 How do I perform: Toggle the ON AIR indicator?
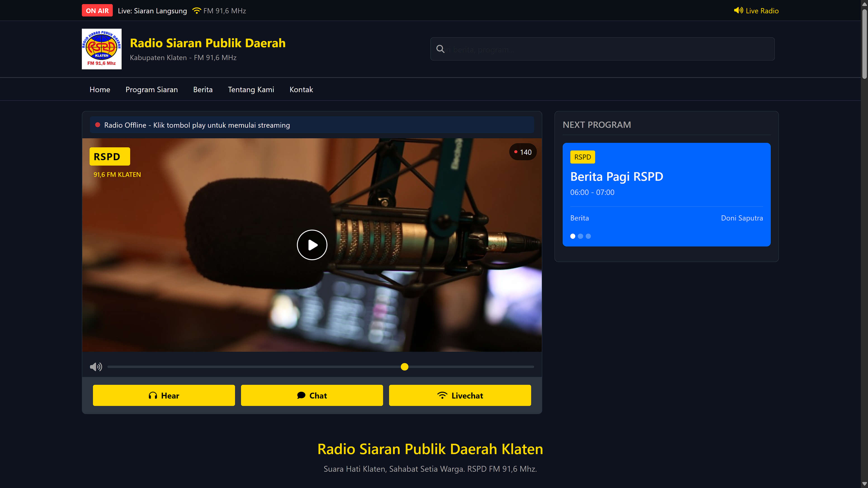(x=97, y=10)
